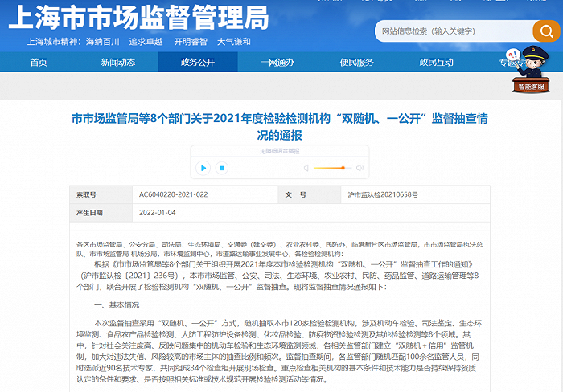
Task: Click the 上海市市场监督管理局 site title
Action: [139, 18]
